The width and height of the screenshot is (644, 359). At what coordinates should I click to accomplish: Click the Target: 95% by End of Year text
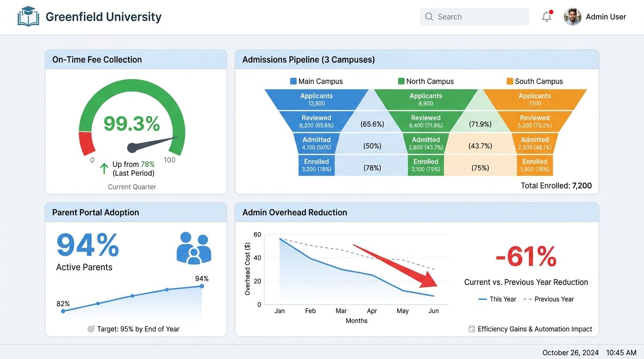pos(139,329)
